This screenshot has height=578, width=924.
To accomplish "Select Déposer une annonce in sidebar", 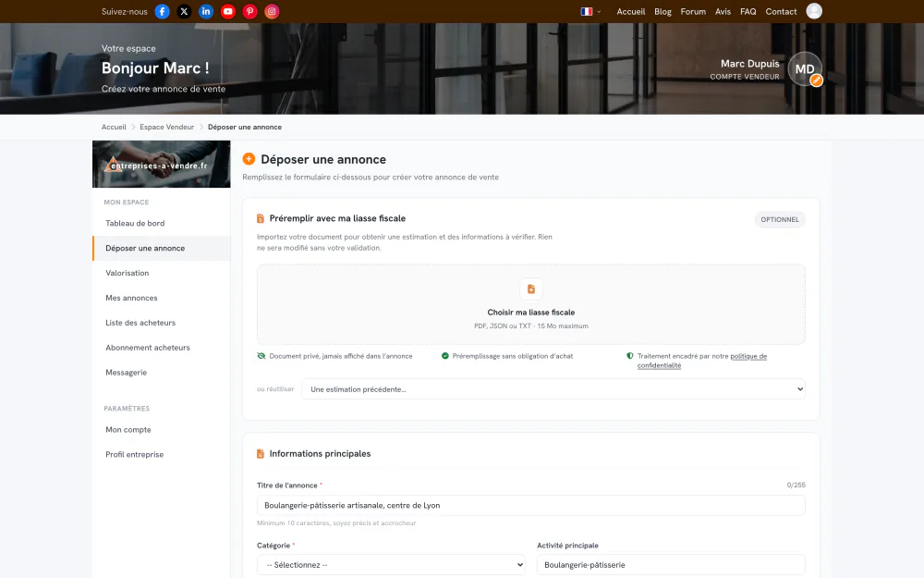I will point(162,248).
